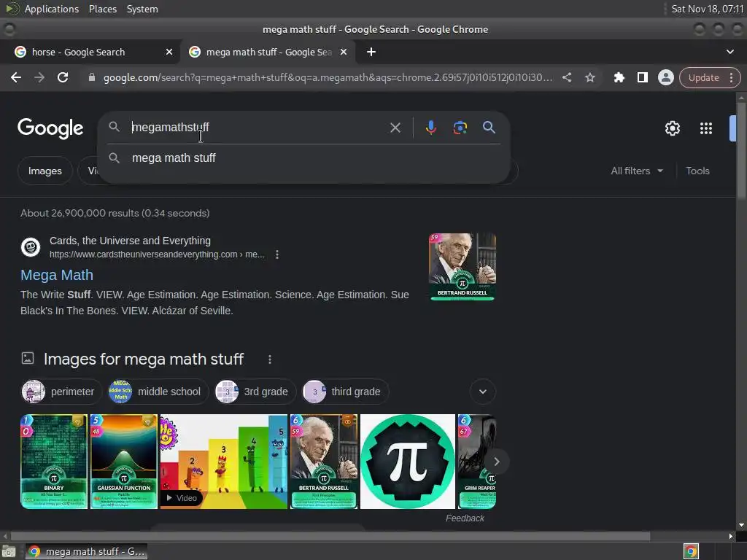
Task: Filter results by Images
Action: (44, 171)
